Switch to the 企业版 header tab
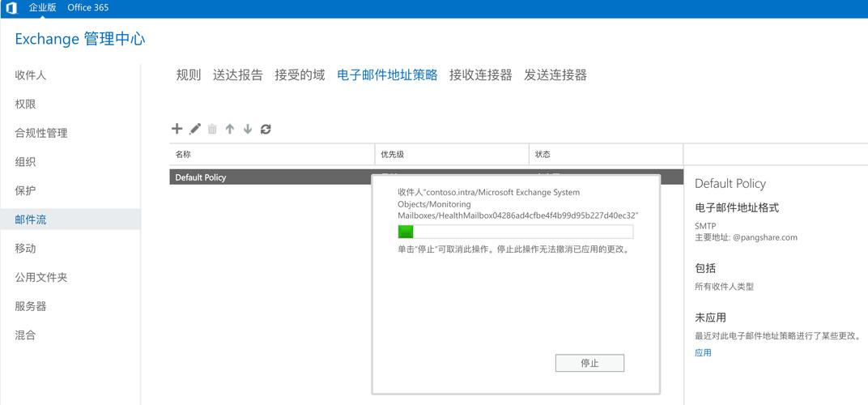The width and height of the screenshot is (868, 405). tap(42, 8)
